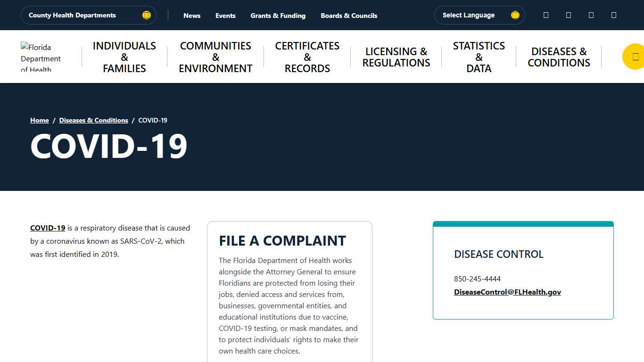Go to the News page
The height and width of the screenshot is (362, 644).
tap(192, 16)
